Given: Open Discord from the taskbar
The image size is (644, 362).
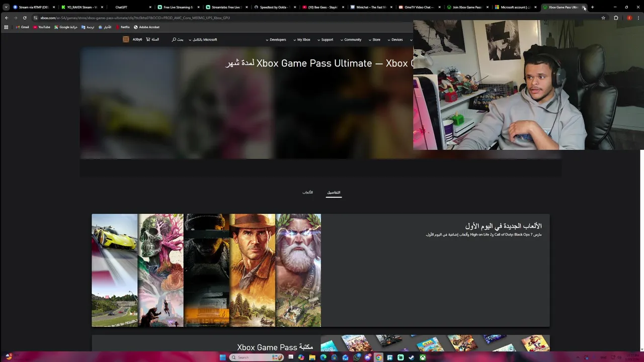Looking at the screenshot, I should click(x=368, y=357).
